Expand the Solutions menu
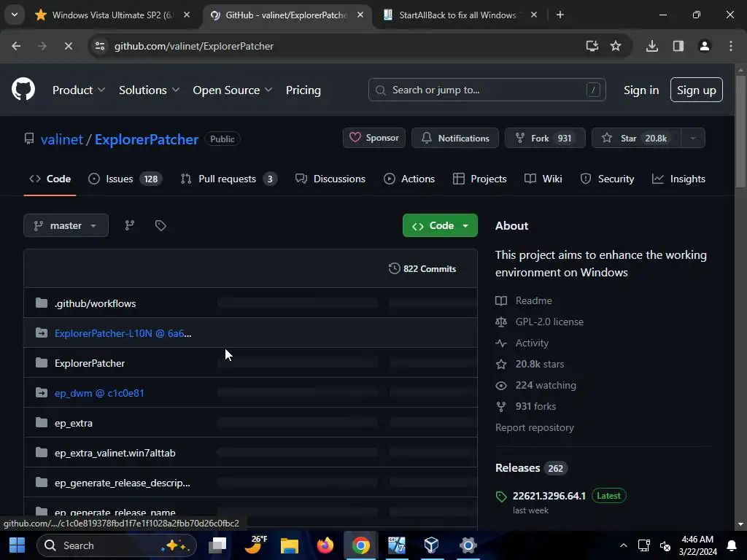747x560 pixels. click(x=149, y=90)
